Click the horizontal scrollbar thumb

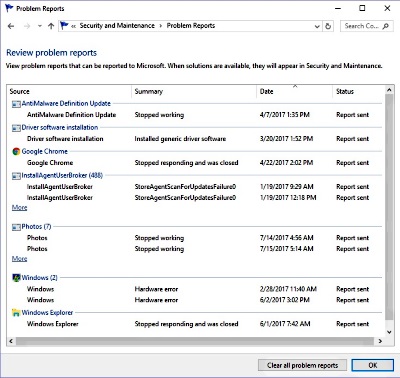[x=195, y=341]
